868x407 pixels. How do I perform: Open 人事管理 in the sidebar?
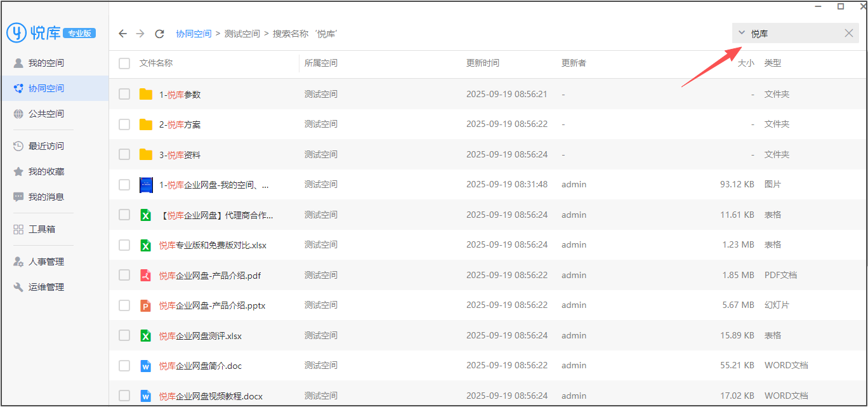click(x=55, y=262)
